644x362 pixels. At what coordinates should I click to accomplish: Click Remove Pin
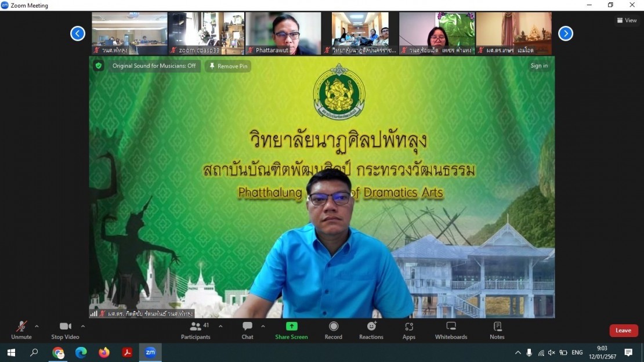(x=228, y=66)
